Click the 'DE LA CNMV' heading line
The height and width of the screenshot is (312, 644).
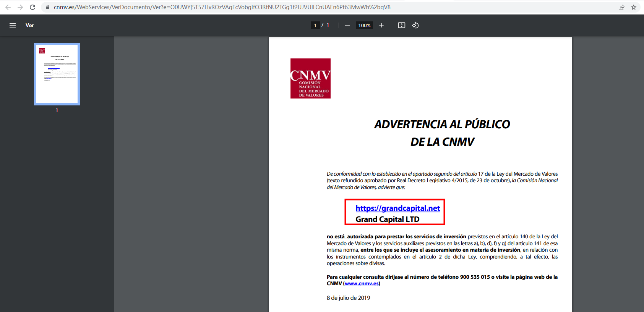(442, 142)
